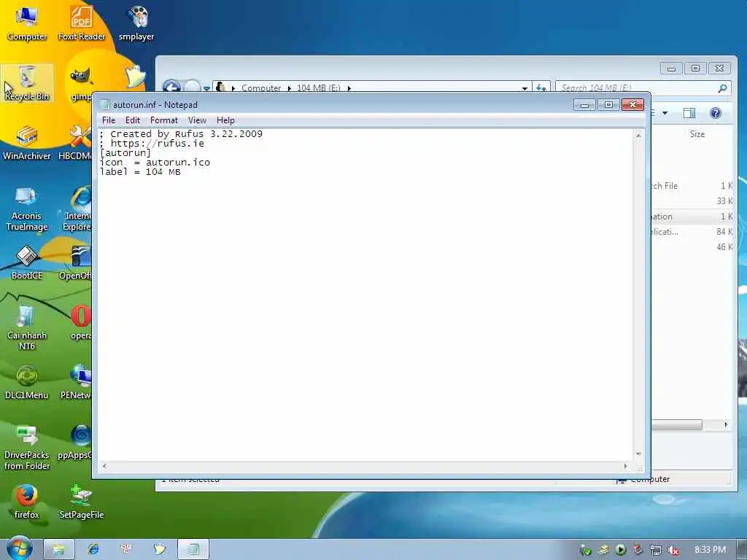The height and width of the screenshot is (560, 747).
Task: Expand the Explorer address bar history dropdown
Action: (525, 88)
